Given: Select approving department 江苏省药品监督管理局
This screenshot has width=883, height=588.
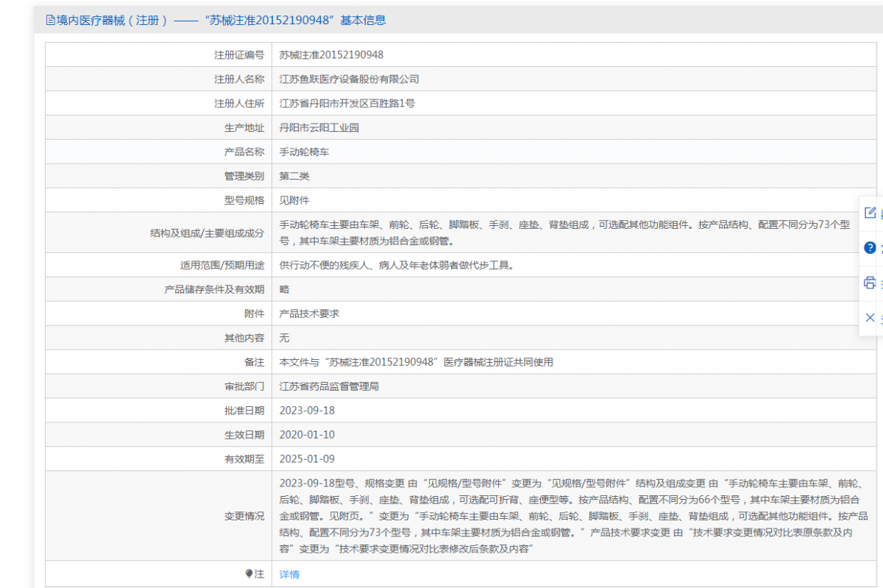Looking at the screenshot, I should (x=329, y=386).
